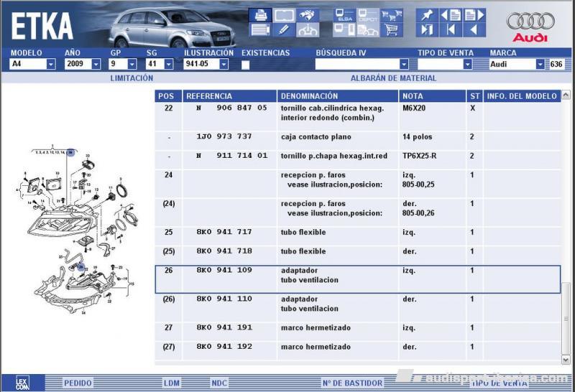Select row 27 marco hermetizado izq.

point(357,332)
